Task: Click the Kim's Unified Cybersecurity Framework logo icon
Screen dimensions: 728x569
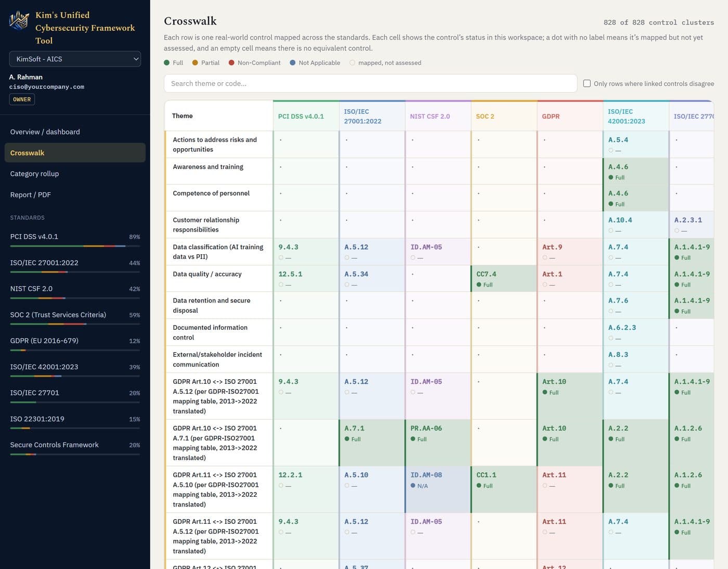Action: coord(19,20)
